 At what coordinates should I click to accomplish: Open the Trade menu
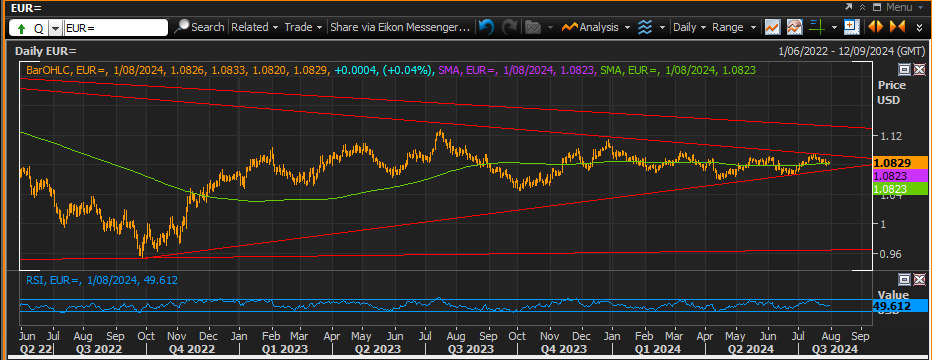304,27
